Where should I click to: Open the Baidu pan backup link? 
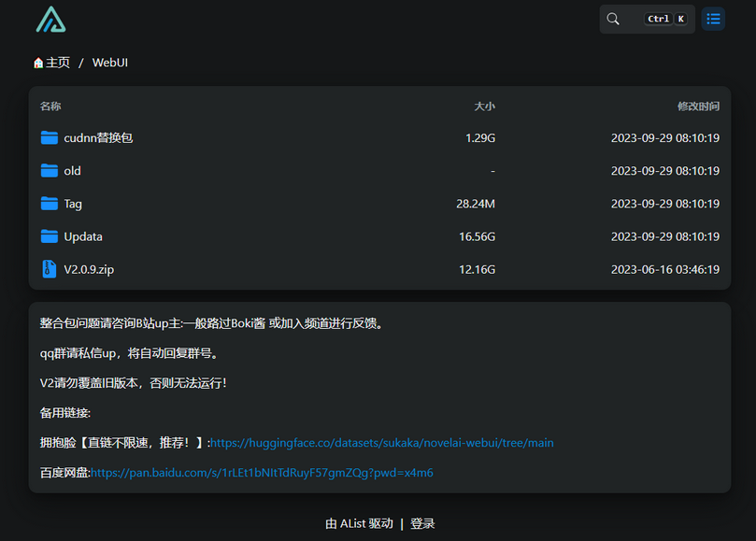point(262,473)
